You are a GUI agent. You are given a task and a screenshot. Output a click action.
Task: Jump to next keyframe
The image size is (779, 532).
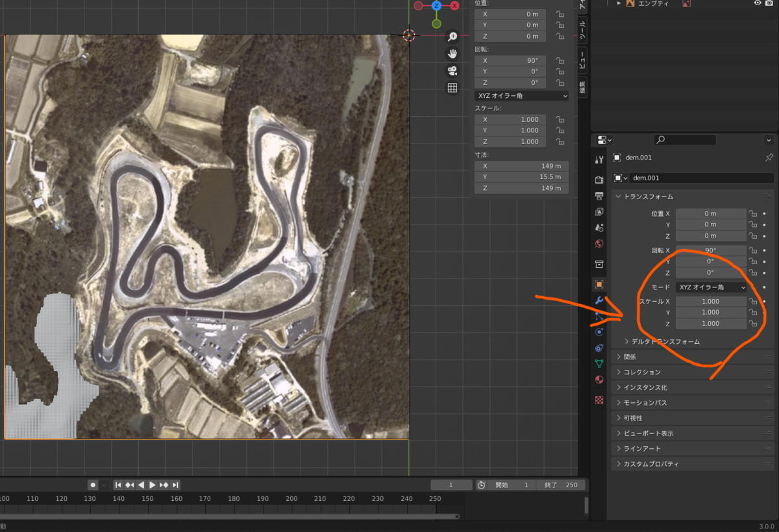tap(164, 485)
